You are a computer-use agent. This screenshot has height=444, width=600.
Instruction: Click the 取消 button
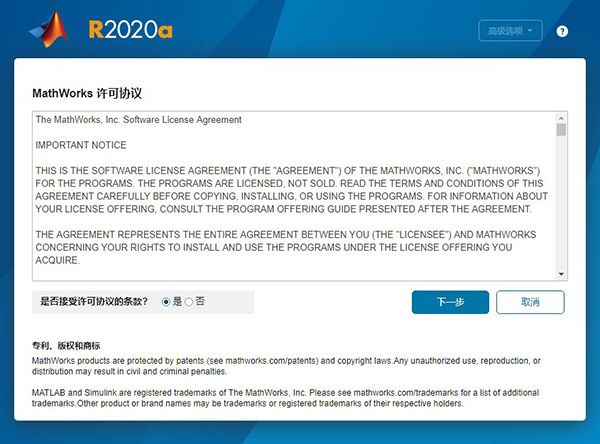click(x=530, y=302)
